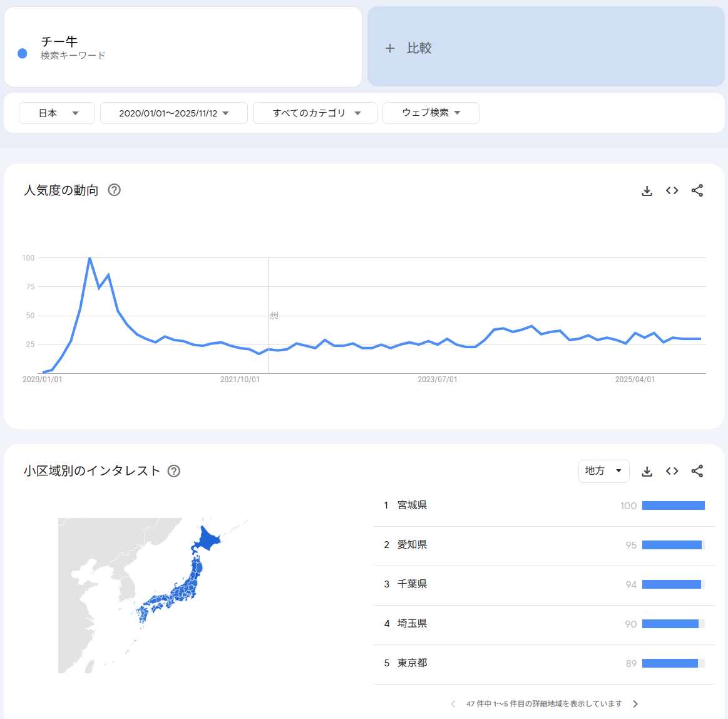Open the 日本 country dropdown
728x719 pixels.
(x=57, y=113)
